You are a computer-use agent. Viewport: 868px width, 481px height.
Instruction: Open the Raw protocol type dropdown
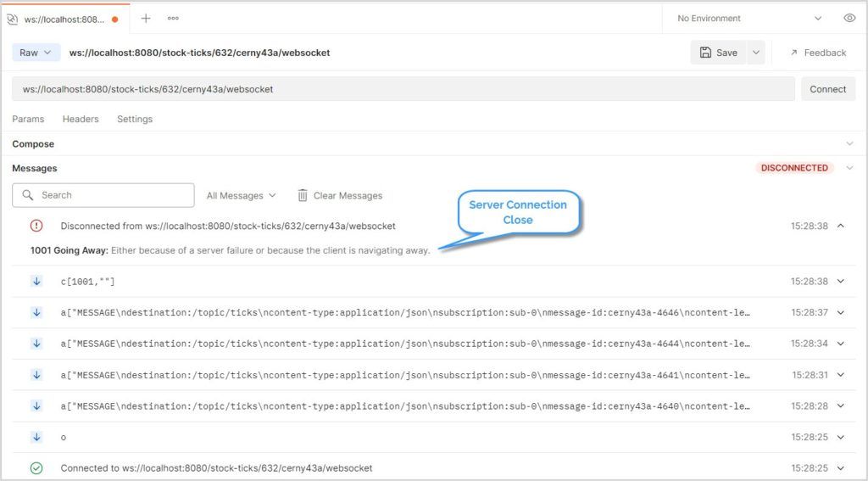tap(35, 53)
